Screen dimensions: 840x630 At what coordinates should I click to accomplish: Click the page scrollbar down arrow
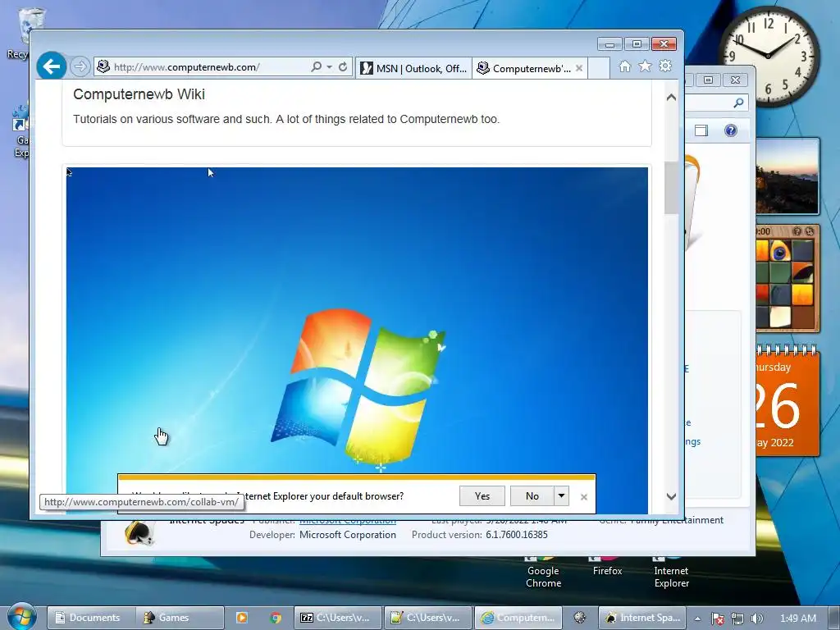(x=671, y=496)
